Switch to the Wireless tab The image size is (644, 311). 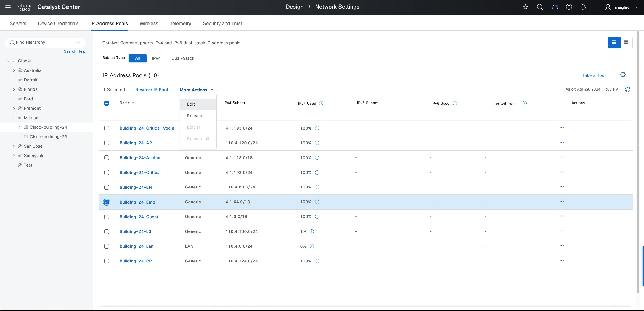pyautogui.click(x=149, y=23)
